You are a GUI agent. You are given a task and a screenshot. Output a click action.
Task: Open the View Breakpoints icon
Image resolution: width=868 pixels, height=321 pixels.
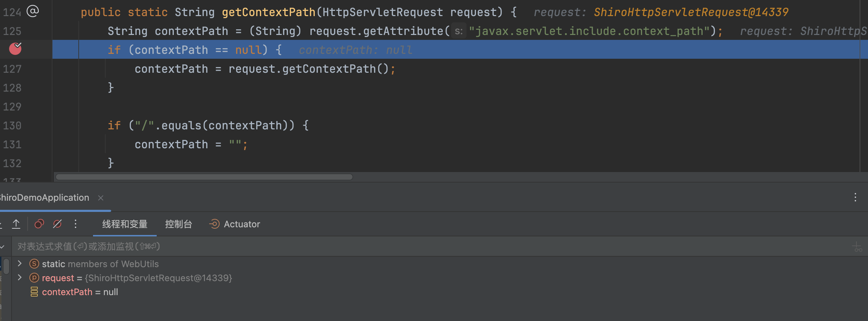click(39, 224)
